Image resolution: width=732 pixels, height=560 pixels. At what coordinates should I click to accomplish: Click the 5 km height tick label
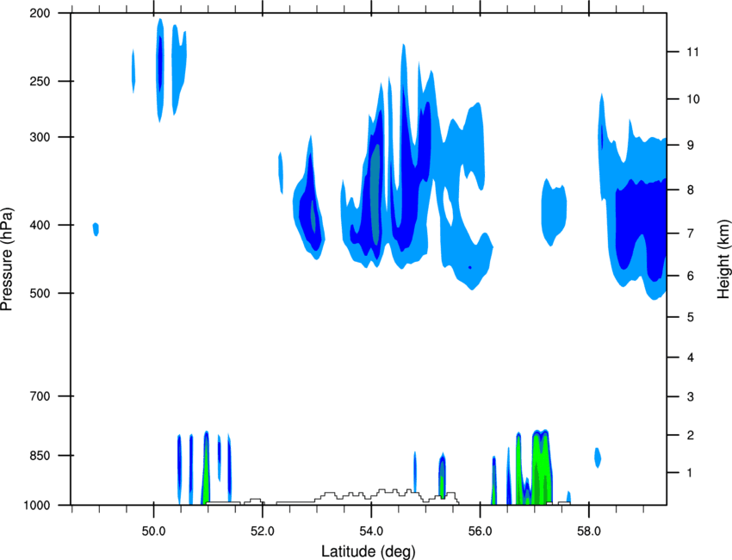tap(691, 317)
